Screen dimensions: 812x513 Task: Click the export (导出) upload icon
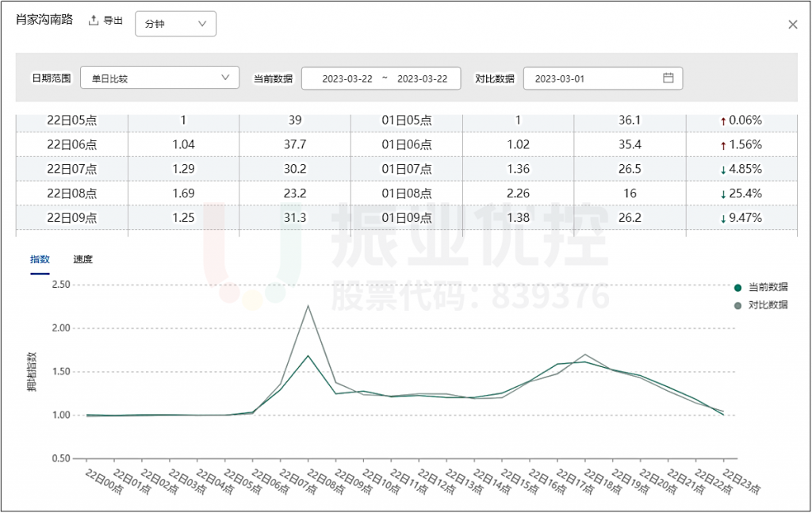pos(93,21)
